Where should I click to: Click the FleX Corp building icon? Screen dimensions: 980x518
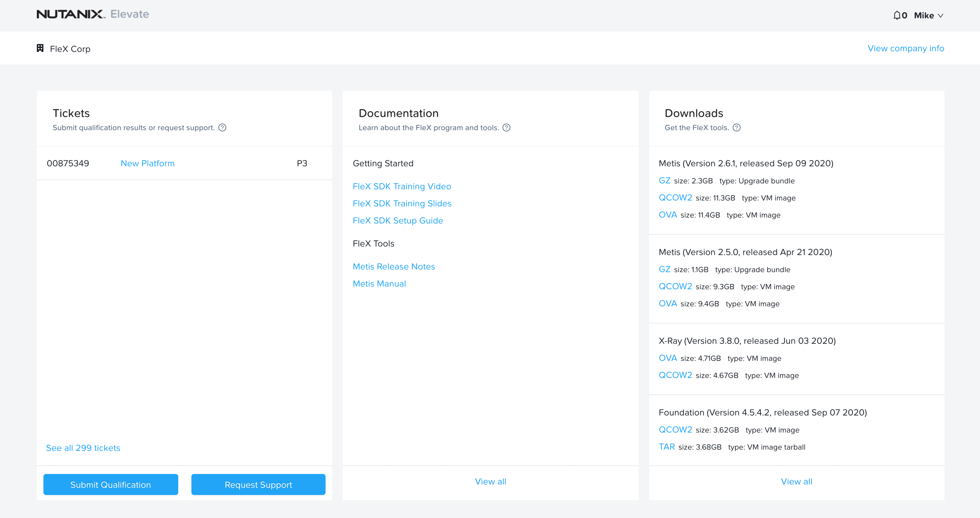[40, 48]
